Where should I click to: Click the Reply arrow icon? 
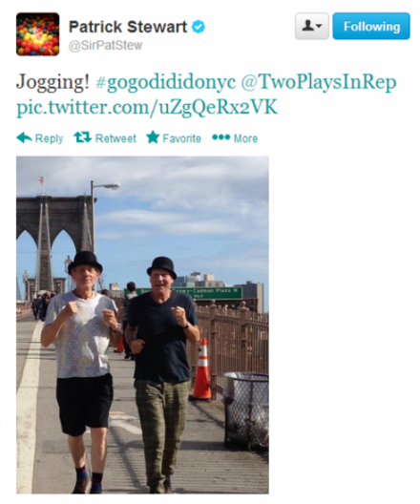(x=24, y=137)
